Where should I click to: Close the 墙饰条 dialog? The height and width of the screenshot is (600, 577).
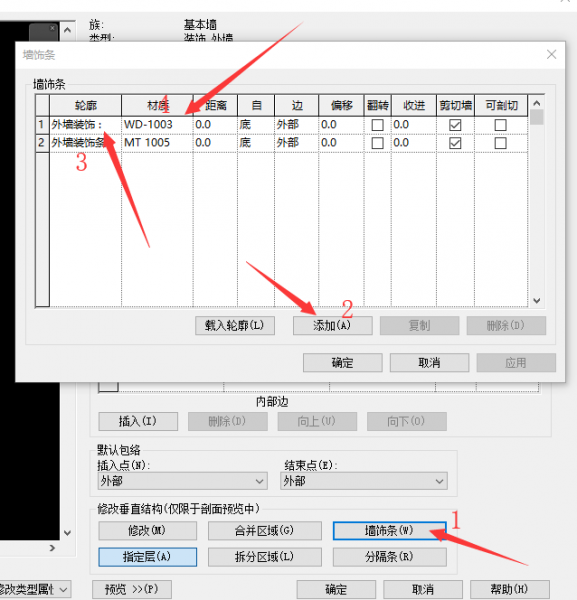[551, 55]
